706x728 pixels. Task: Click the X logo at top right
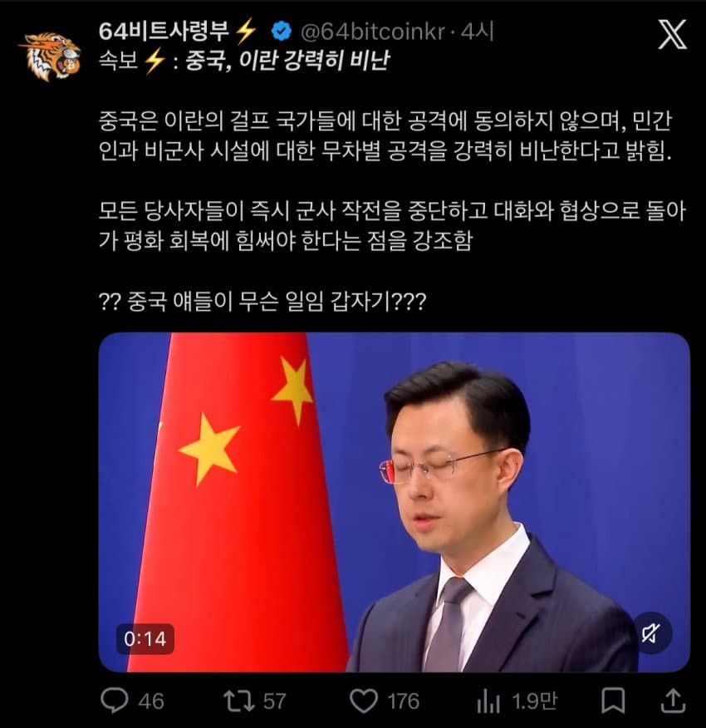click(673, 34)
